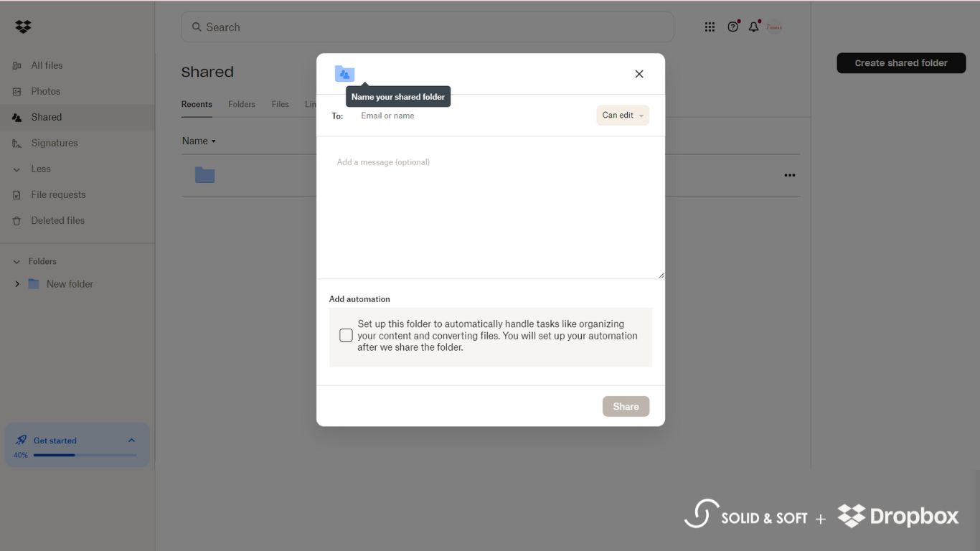Open your account avatar menu
980x551 pixels.
774,27
